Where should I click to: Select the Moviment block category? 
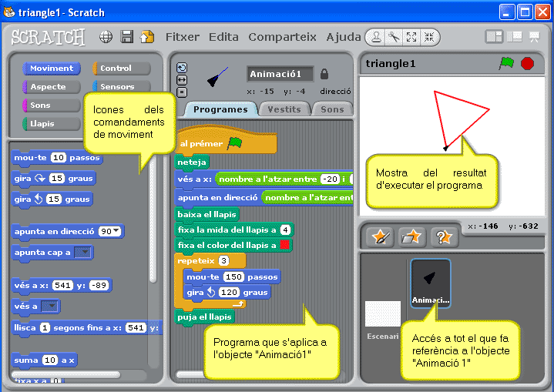click(52, 69)
